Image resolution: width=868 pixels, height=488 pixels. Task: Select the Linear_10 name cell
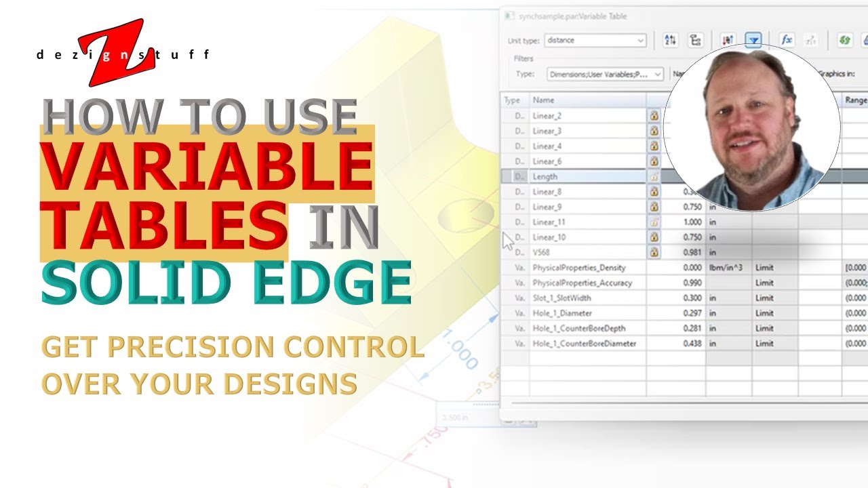587,237
